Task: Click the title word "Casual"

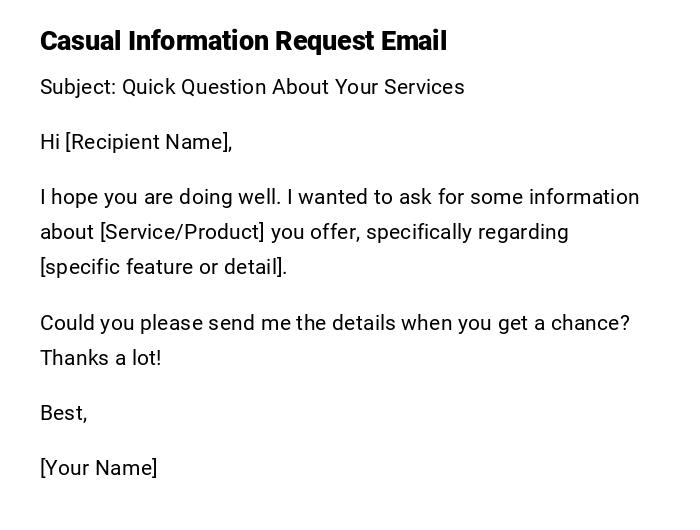Action: (x=81, y=41)
